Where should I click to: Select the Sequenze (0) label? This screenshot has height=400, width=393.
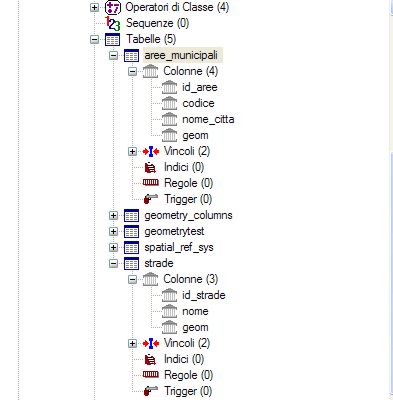tap(157, 23)
